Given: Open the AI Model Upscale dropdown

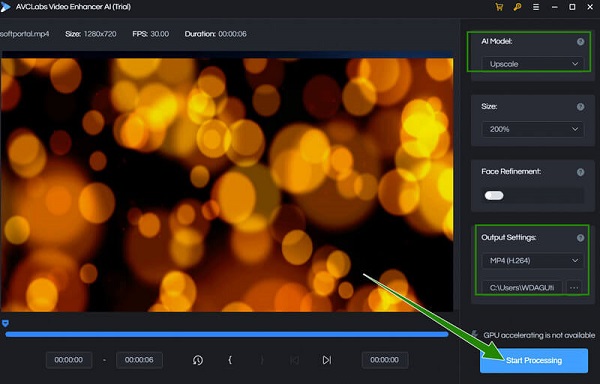Looking at the screenshot, I should [x=533, y=64].
